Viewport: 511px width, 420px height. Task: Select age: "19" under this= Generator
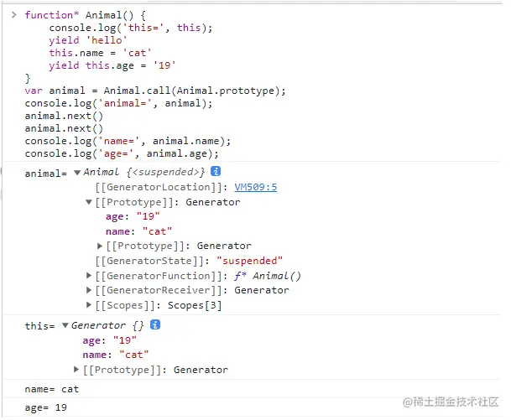point(109,340)
